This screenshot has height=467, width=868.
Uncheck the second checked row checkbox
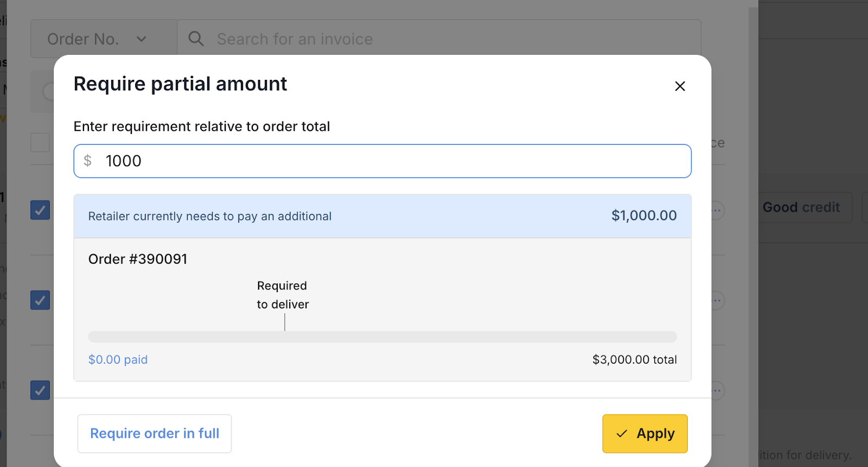click(x=40, y=300)
